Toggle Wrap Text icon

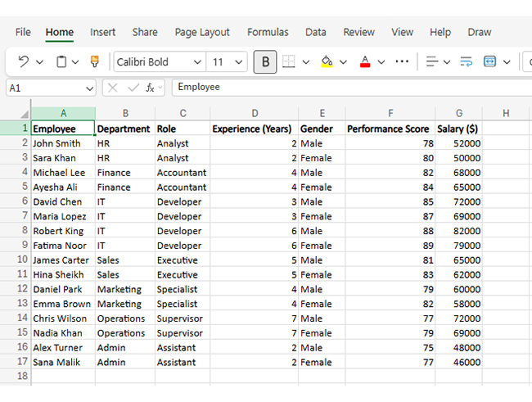click(467, 61)
